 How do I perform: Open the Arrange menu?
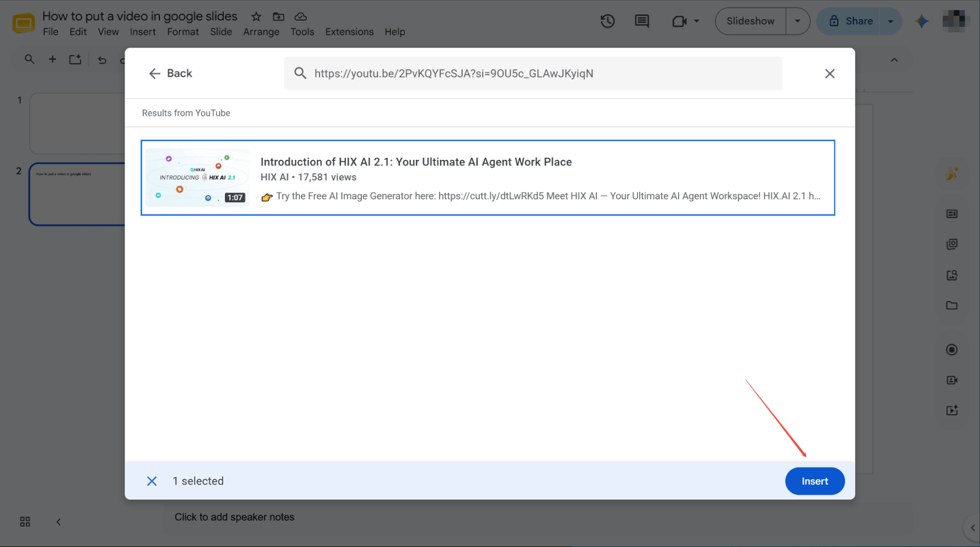(x=261, y=32)
